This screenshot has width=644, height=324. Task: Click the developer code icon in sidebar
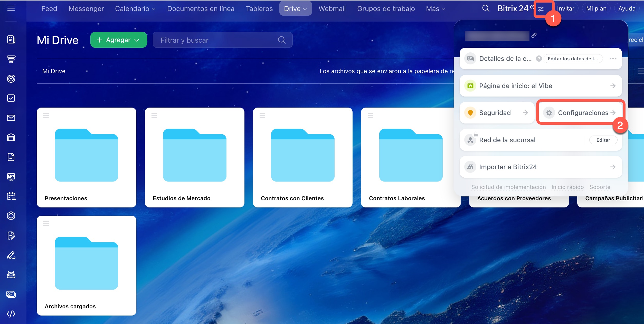(x=11, y=314)
